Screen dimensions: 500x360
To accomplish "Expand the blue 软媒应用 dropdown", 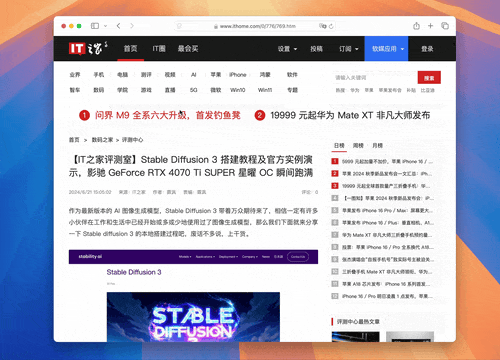I will pyautogui.click(x=386, y=49).
